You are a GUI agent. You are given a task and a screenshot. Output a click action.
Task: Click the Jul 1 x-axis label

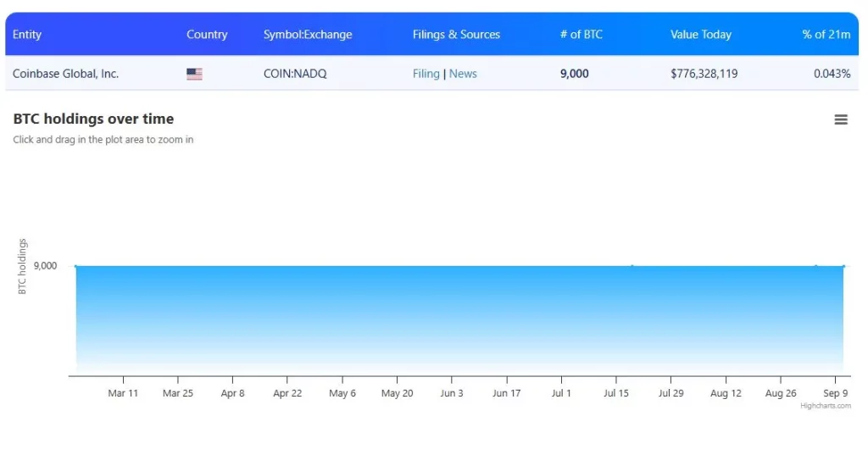(x=561, y=393)
